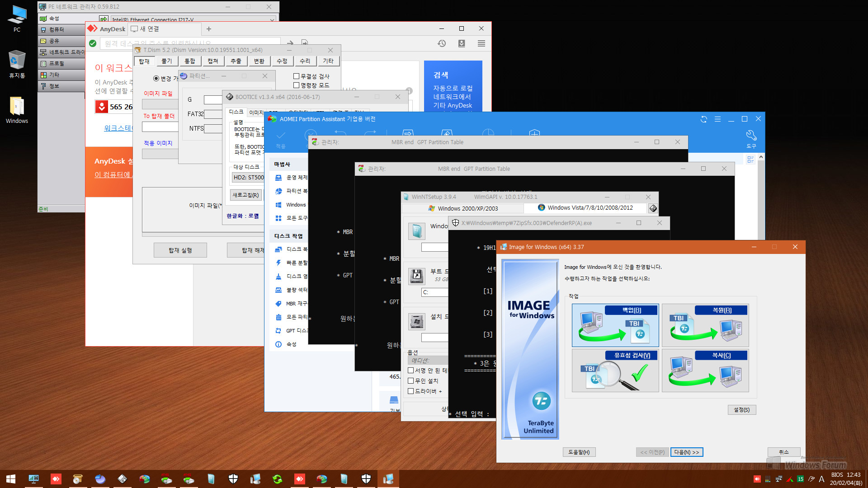Screen dimensions: 868x488
Task: Click the network computers tray icon
Action: (x=778, y=479)
